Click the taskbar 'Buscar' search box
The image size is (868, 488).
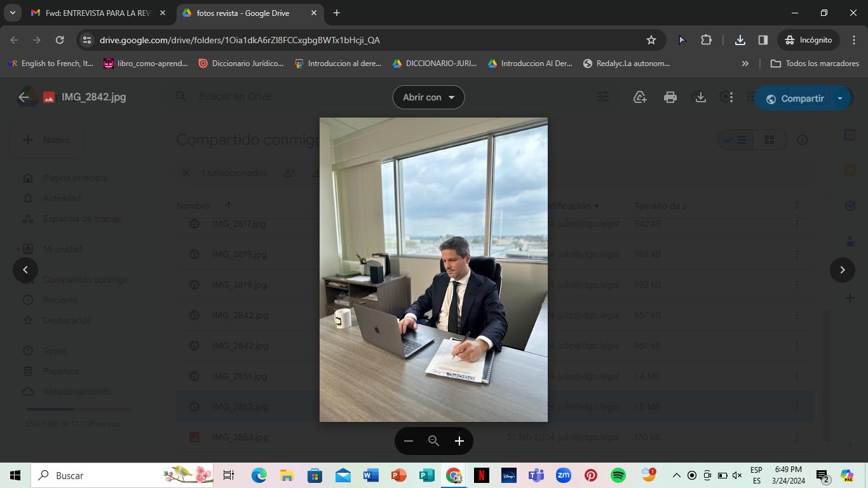pos(123,475)
